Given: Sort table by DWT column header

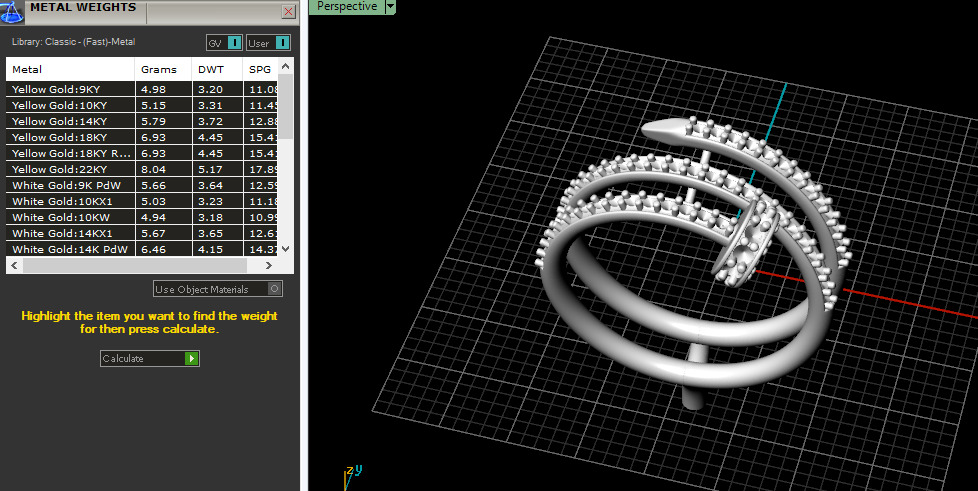Looking at the screenshot, I should (x=217, y=69).
